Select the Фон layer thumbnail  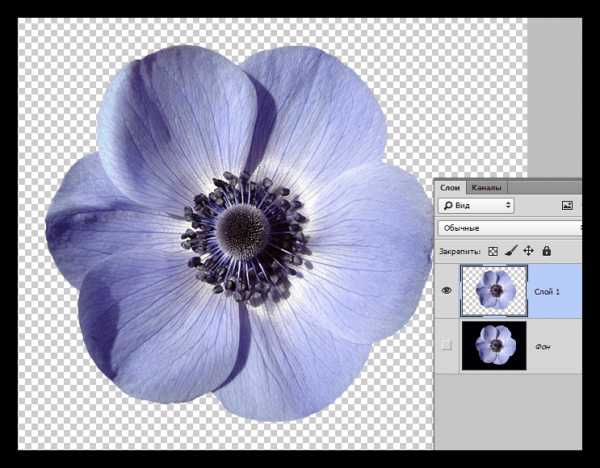click(494, 346)
